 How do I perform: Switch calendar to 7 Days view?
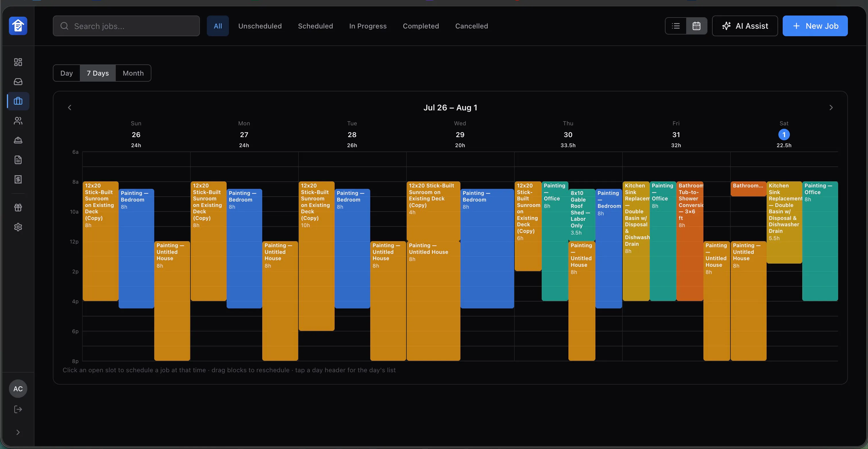tap(98, 73)
